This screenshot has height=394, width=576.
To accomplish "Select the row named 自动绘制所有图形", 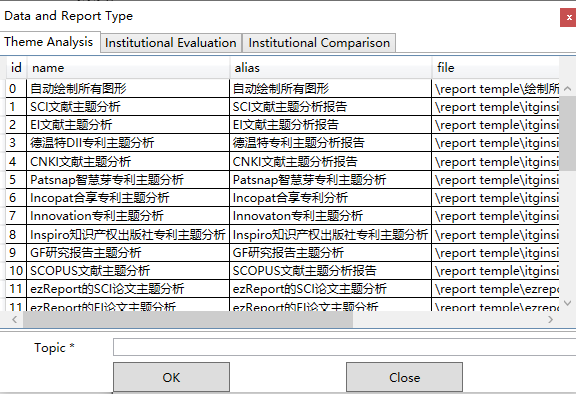I will coord(283,88).
